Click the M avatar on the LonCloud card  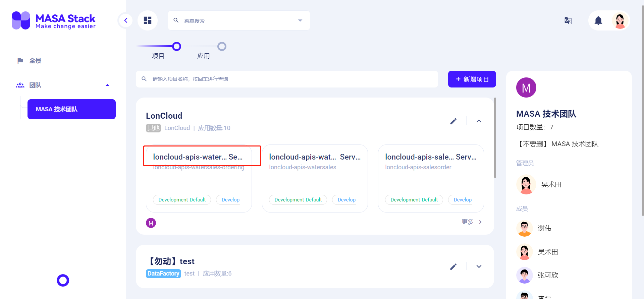point(151,223)
